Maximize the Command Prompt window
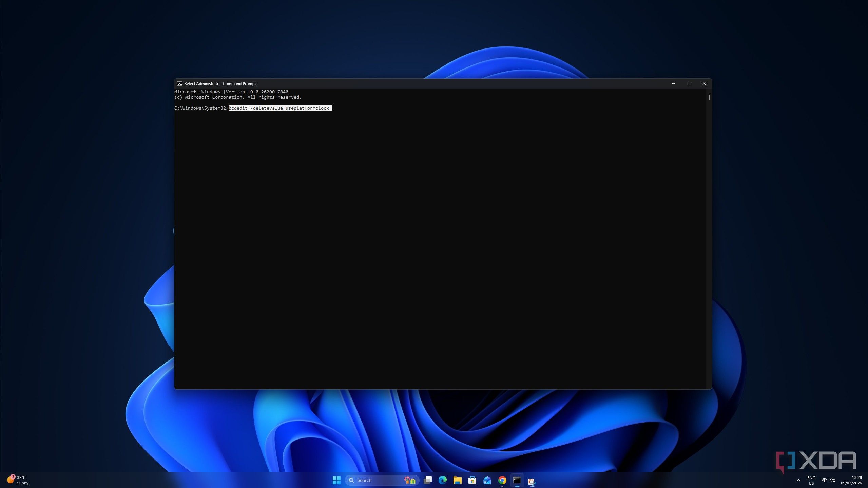868x488 pixels. coord(689,83)
